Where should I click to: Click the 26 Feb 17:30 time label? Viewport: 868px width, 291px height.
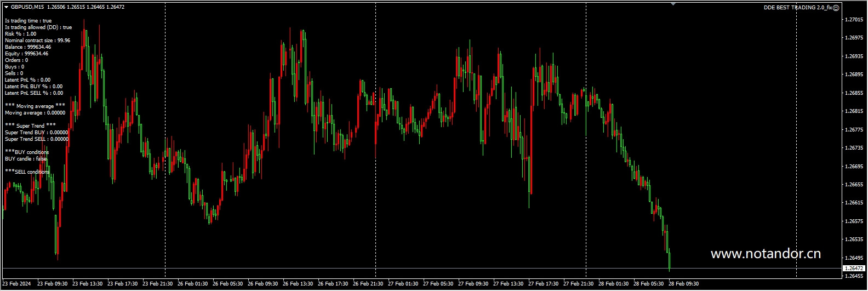click(x=333, y=284)
